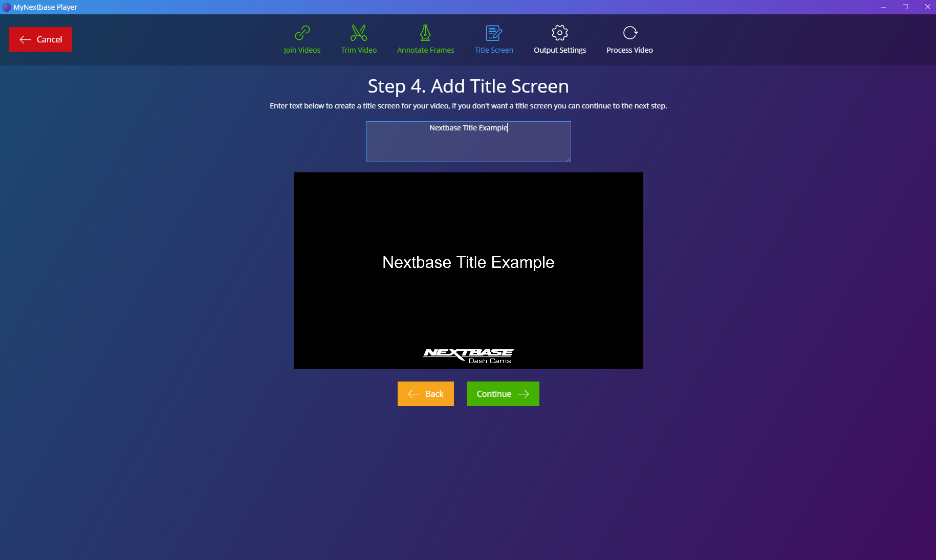Image resolution: width=936 pixels, height=560 pixels.
Task: Select the Trim Video scissors icon
Action: pyautogui.click(x=358, y=33)
